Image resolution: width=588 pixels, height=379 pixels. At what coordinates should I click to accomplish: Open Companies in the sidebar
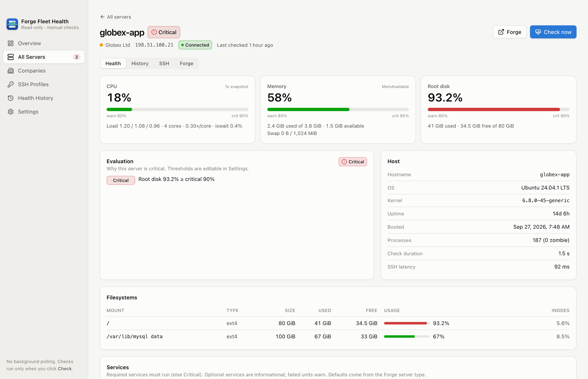click(44, 71)
